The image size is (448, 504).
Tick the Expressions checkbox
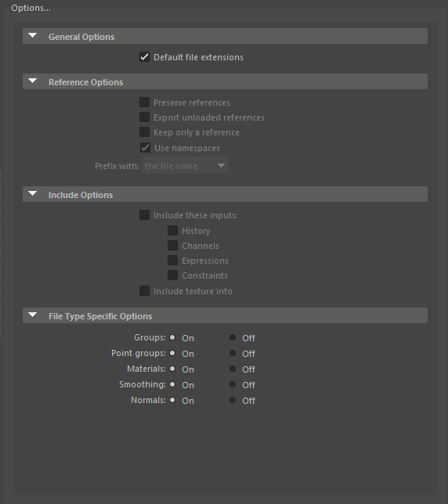tap(173, 261)
